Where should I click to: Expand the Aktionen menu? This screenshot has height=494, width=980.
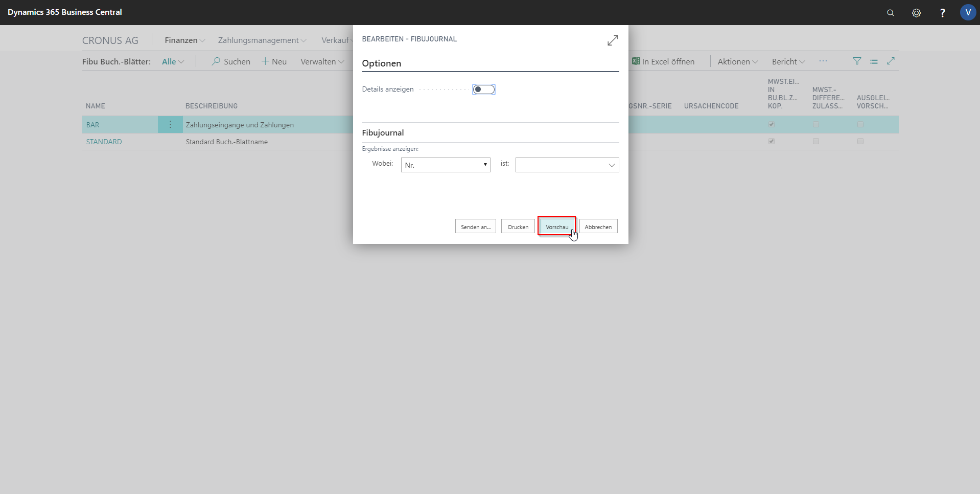click(x=738, y=61)
